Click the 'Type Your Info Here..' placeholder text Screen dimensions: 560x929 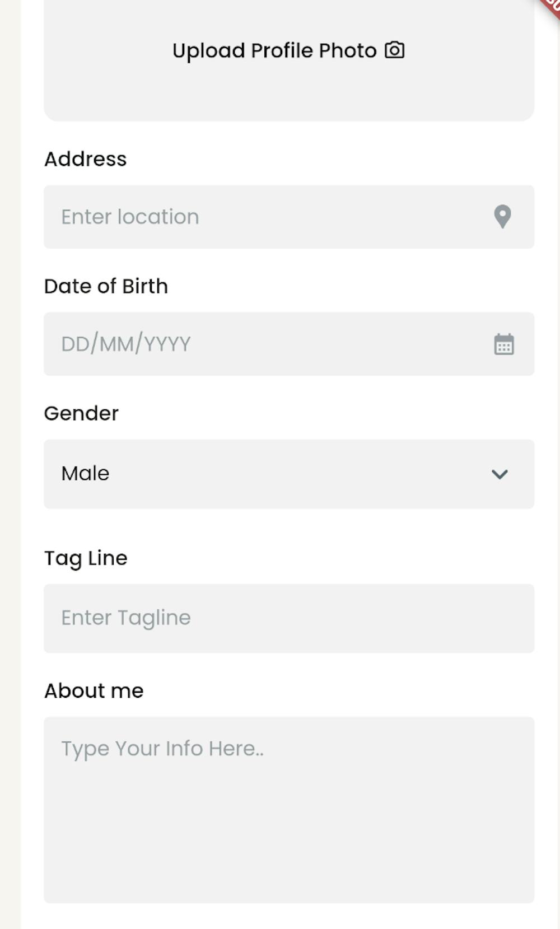click(162, 749)
